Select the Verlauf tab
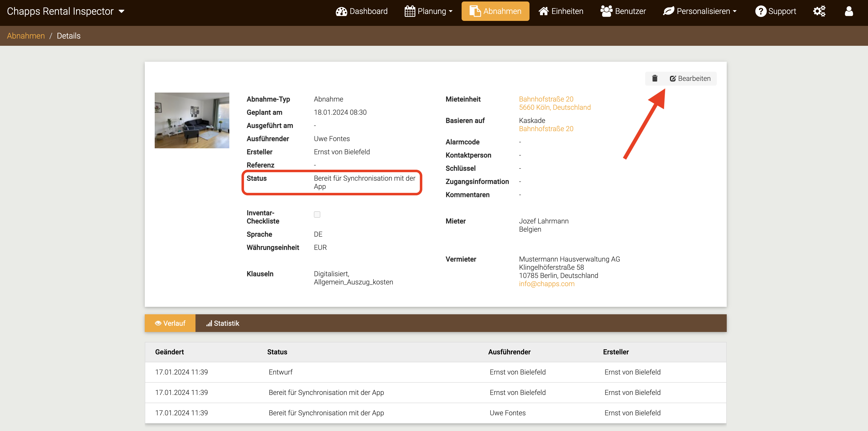This screenshot has height=431, width=868. 170,323
